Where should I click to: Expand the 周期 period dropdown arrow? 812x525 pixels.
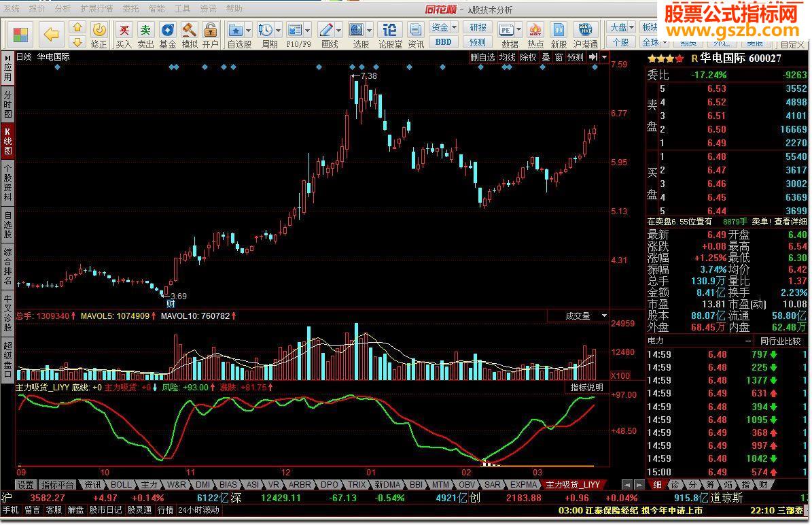click(279, 29)
